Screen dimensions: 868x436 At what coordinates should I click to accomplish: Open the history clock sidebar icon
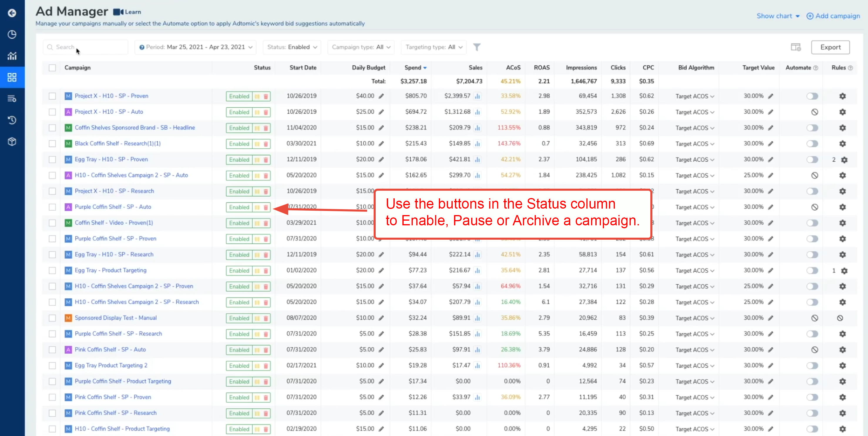tap(12, 120)
